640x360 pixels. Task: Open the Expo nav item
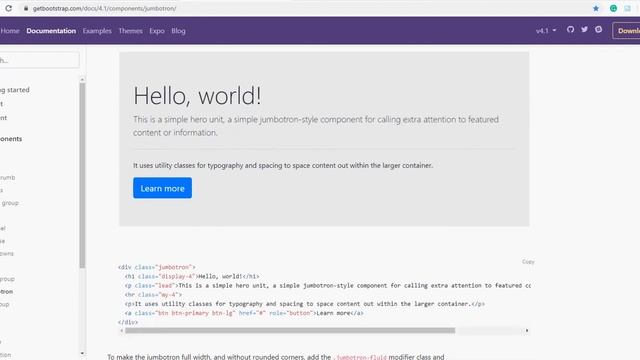[157, 31]
